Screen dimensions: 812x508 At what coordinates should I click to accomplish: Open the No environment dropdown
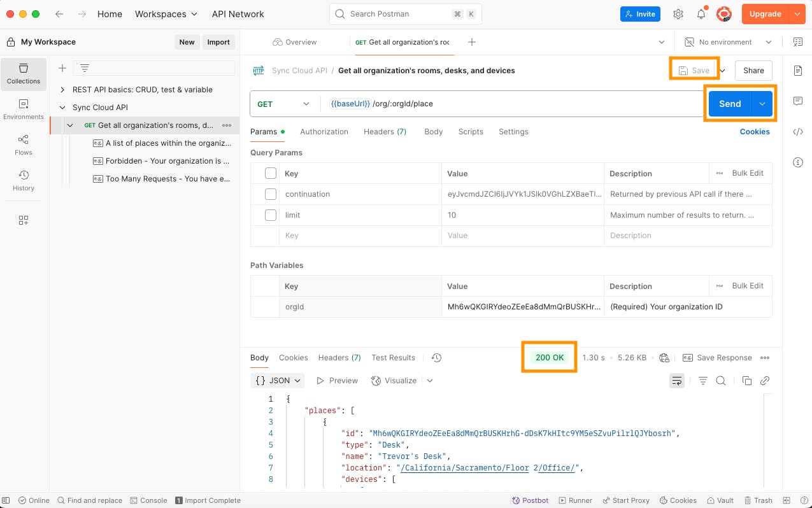pyautogui.click(x=728, y=42)
